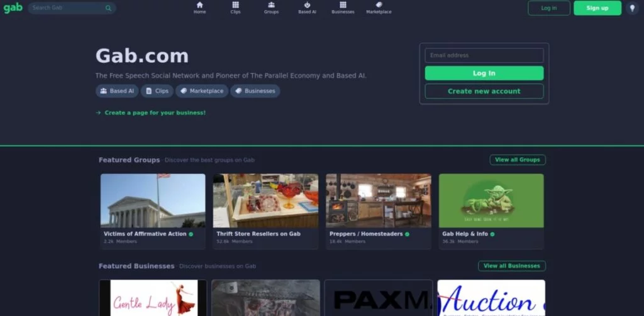Click View all Groups button
Image resolution: width=644 pixels, height=316 pixels.
click(518, 160)
